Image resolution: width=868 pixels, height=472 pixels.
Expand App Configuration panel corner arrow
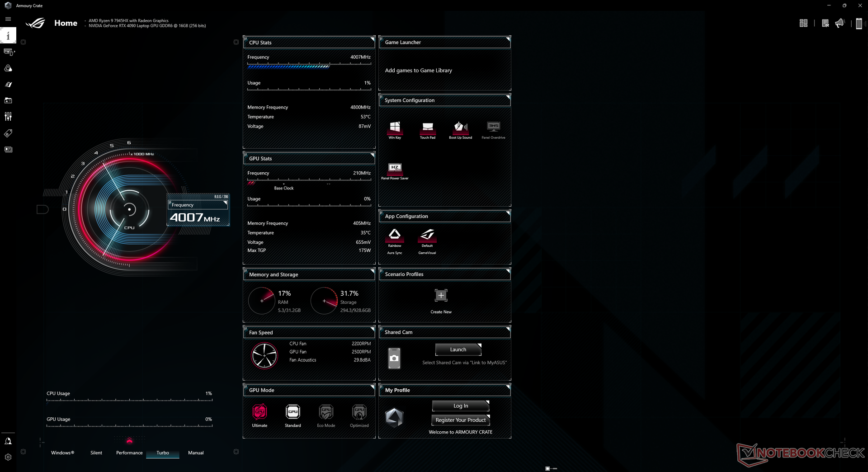(508, 212)
